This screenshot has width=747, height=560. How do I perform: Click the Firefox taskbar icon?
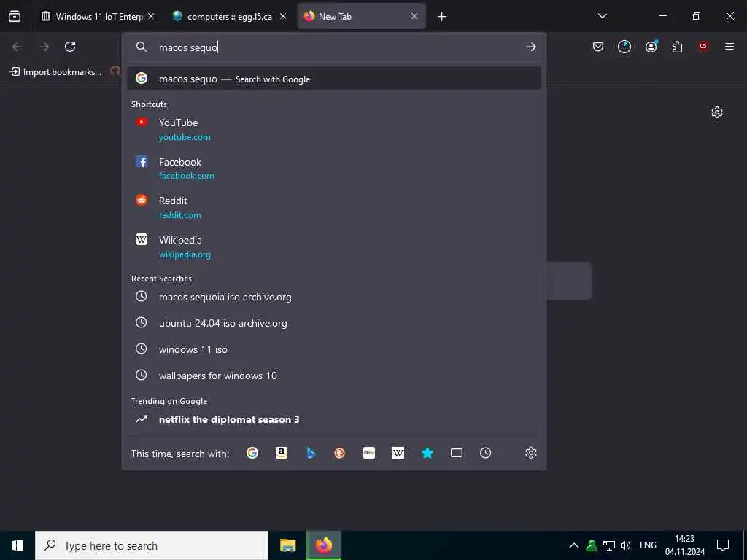[x=323, y=545]
